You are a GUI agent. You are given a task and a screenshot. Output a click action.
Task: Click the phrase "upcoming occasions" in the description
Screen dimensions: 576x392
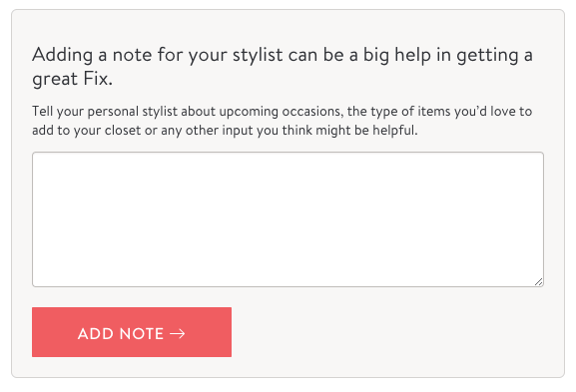282,112
